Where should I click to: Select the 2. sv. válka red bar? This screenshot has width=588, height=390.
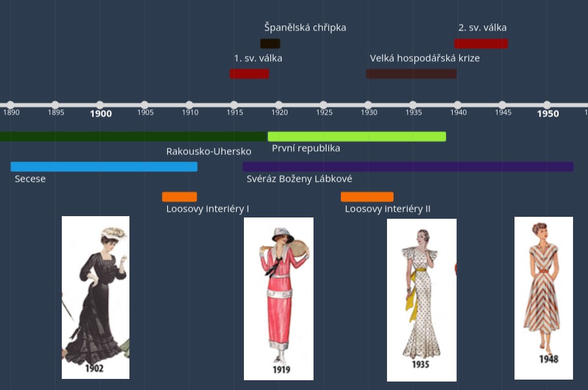coord(481,44)
